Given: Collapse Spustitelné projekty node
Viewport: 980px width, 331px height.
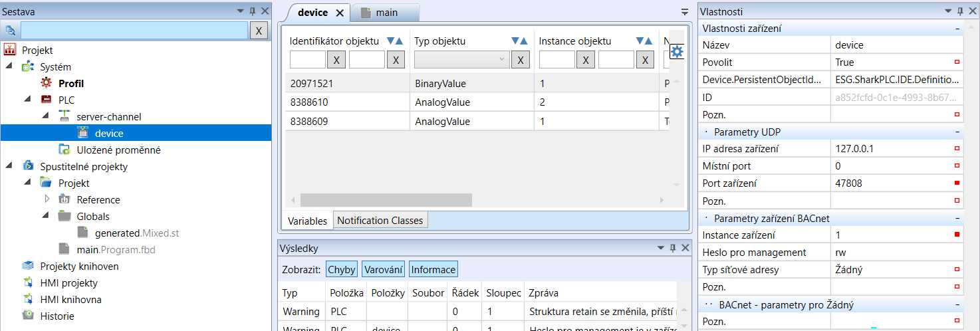Looking at the screenshot, I should pos(9,167).
